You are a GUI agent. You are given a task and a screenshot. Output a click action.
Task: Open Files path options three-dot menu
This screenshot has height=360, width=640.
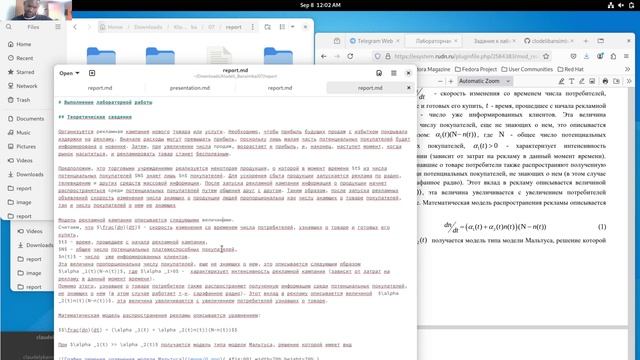pyautogui.click(x=253, y=27)
